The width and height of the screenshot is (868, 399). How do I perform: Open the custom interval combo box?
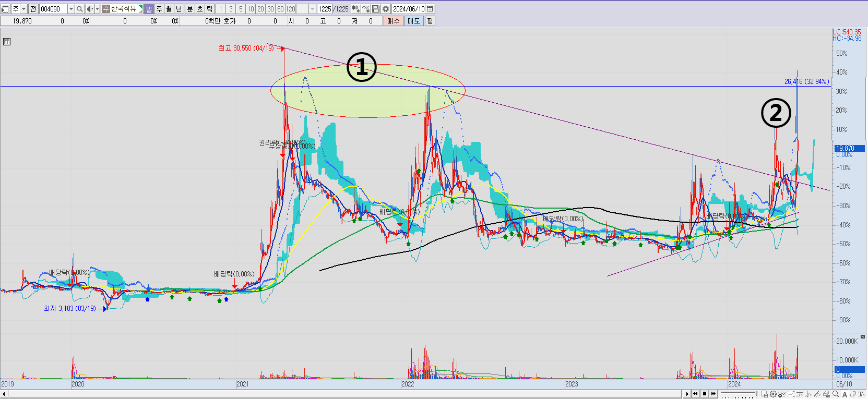(x=306, y=9)
